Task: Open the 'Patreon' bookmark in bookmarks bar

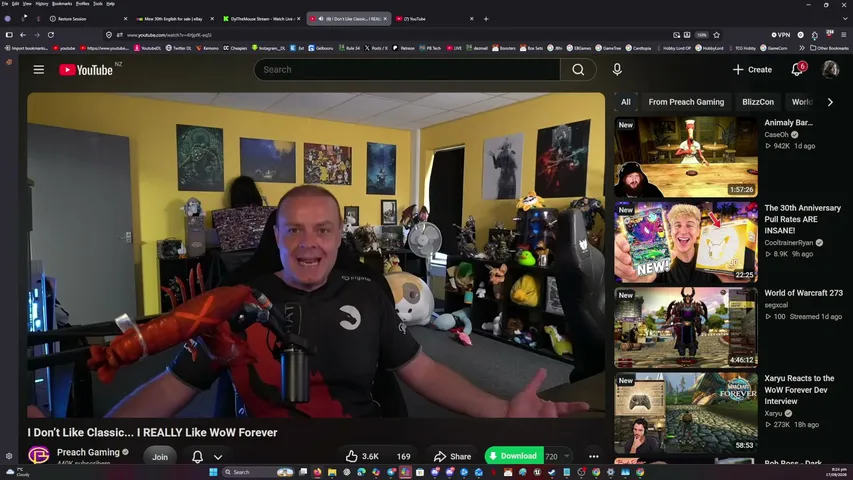Action: (404, 48)
